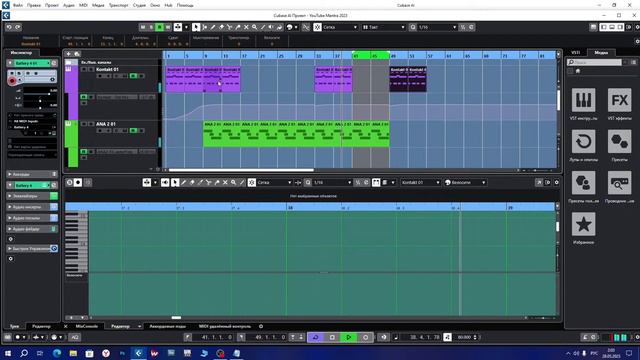Screen dimensions: 640x360
Task: Open key editor quantize 1/16 dropdown
Action: 332,182
